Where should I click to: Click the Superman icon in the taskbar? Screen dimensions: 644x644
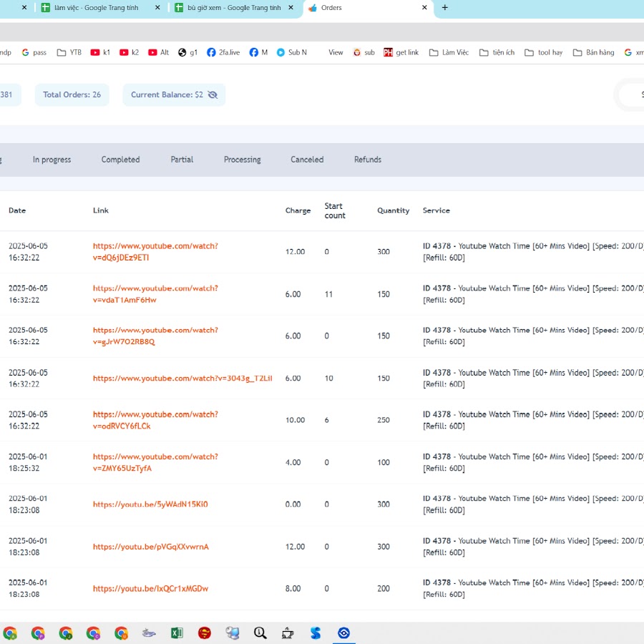point(205,633)
